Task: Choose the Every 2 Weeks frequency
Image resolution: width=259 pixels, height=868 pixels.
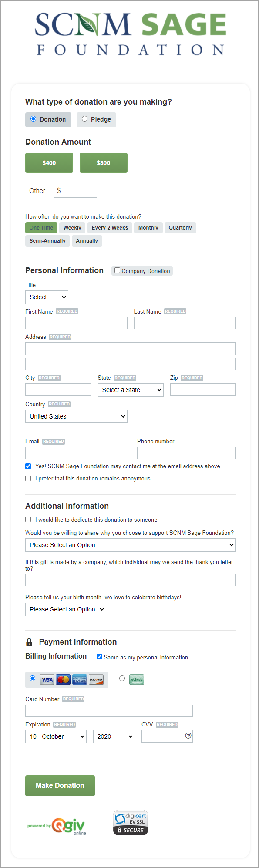Action: [110, 228]
